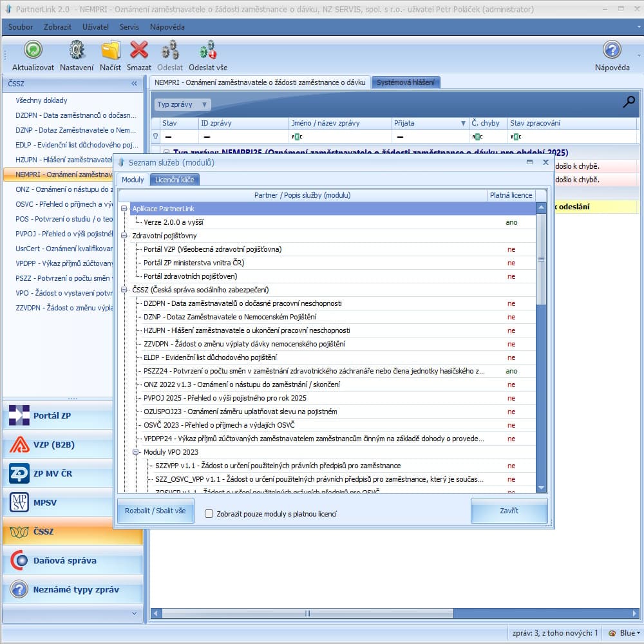This screenshot has height=644, width=644.
Task: Click the Aktualizovat refresh icon
Action: tap(33, 50)
